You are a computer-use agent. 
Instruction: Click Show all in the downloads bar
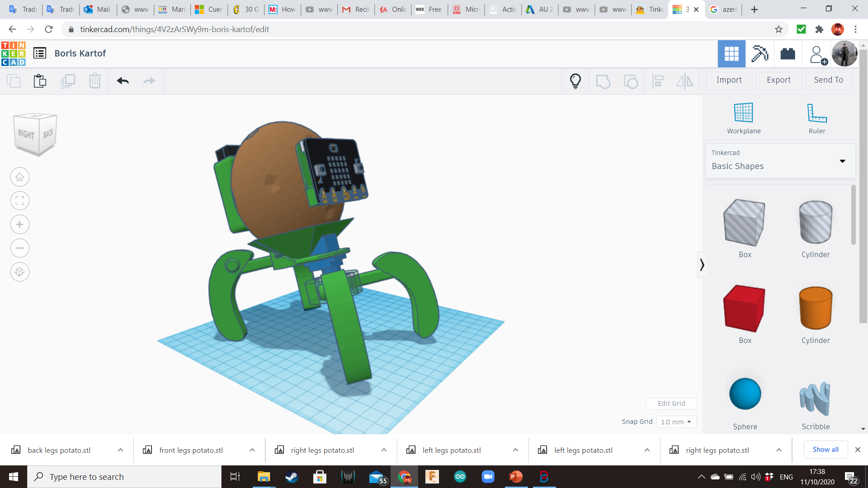pyautogui.click(x=825, y=449)
